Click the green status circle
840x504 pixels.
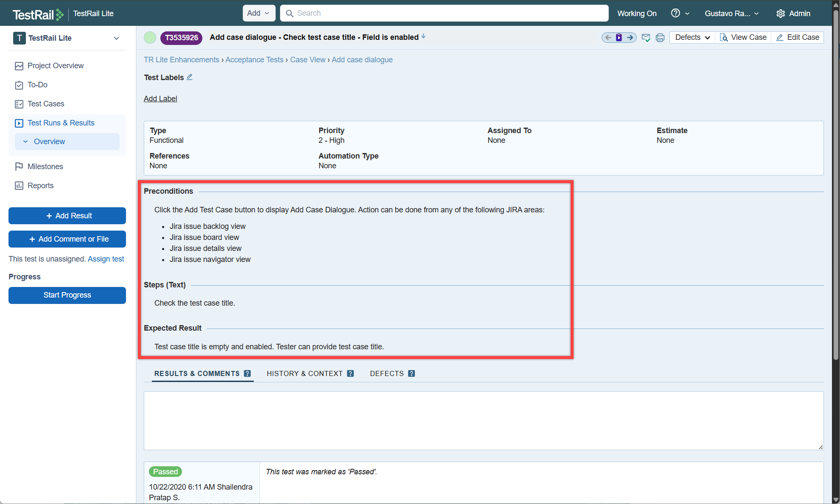tap(150, 38)
